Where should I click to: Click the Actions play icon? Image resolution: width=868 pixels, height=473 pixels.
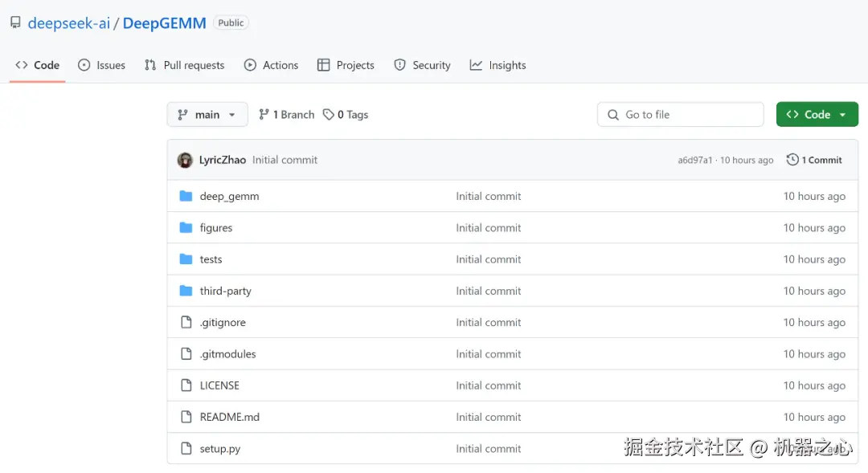250,65
